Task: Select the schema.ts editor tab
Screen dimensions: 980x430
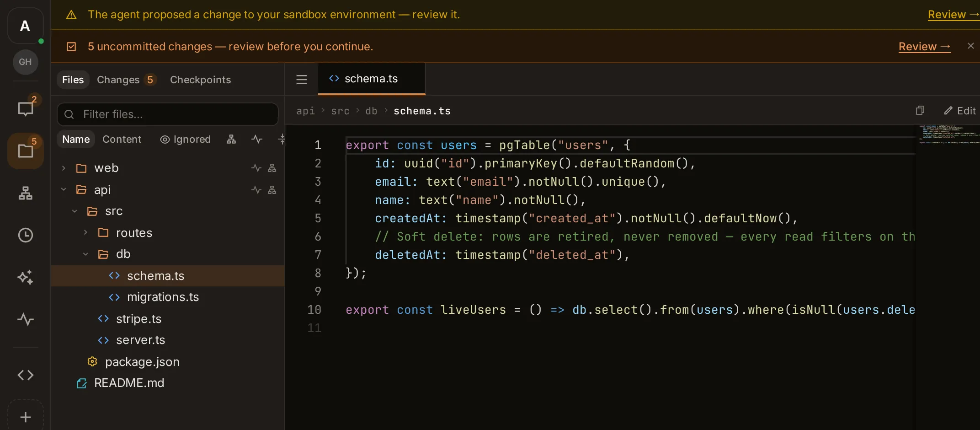Action: pos(372,79)
